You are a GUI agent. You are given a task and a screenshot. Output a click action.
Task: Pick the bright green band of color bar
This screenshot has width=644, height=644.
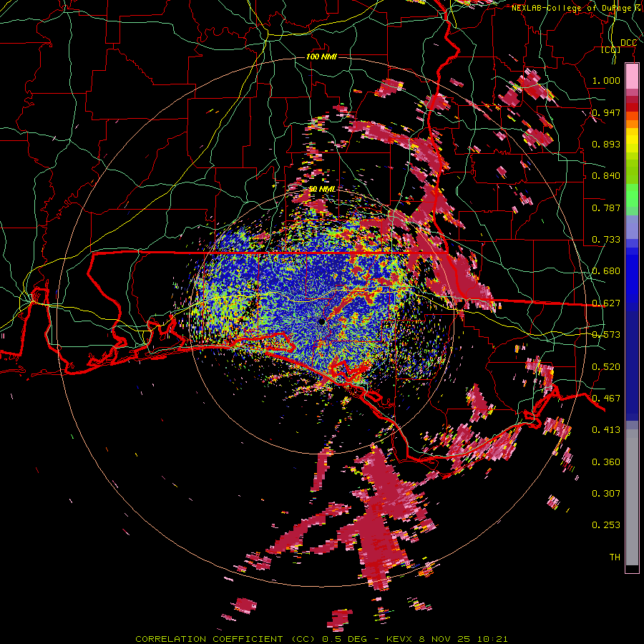[632, 194]
